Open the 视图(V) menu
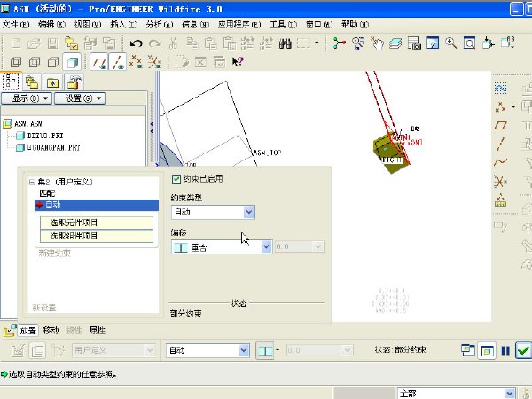 (88, 25)
